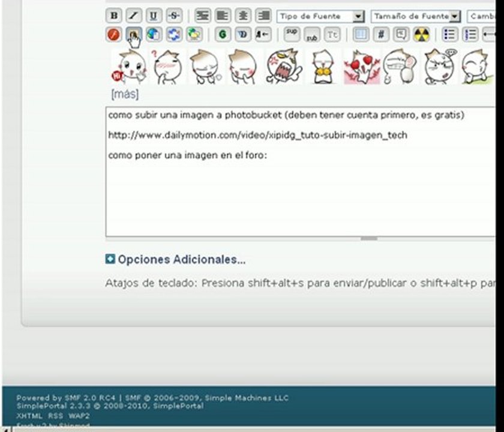Viewport: 504px width, 432px height.
Task: Insert the emoticon with yellow bow
Action: [x=323, y=67]
